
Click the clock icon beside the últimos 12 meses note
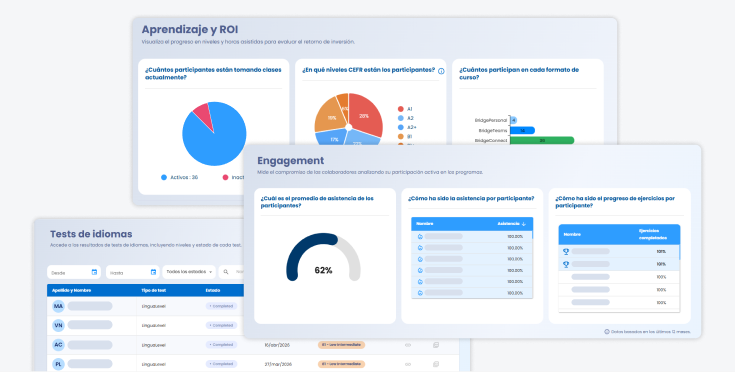(x=607, y=332)
